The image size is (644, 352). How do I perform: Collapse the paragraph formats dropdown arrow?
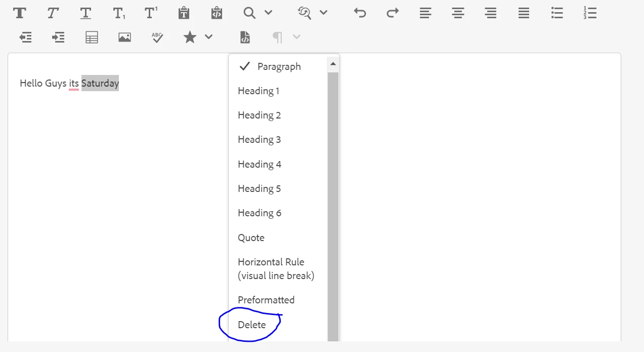(x=296, y=36)
